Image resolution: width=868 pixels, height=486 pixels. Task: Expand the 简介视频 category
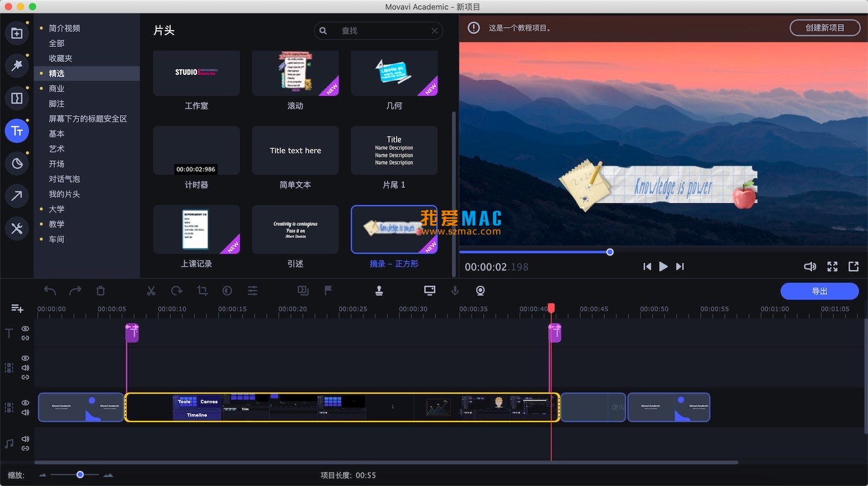[64, 28]
